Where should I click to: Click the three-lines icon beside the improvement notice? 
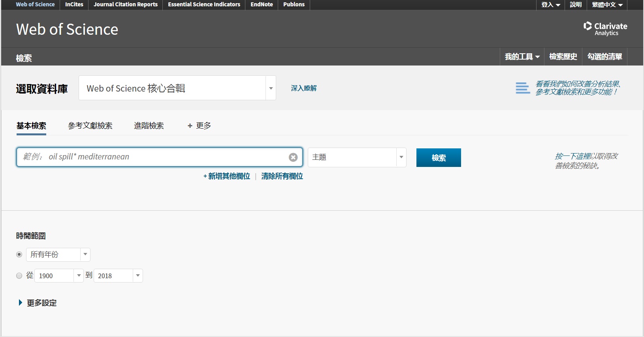[523, 88]
